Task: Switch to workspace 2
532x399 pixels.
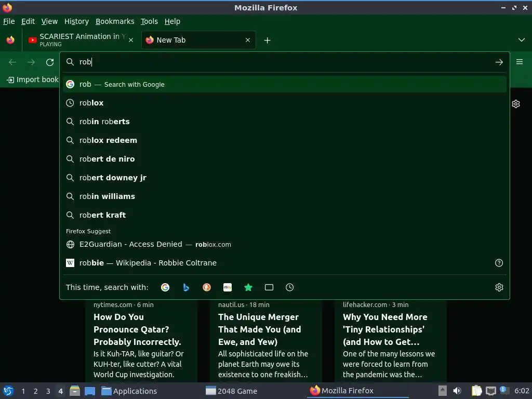Action: coord(36,391)
